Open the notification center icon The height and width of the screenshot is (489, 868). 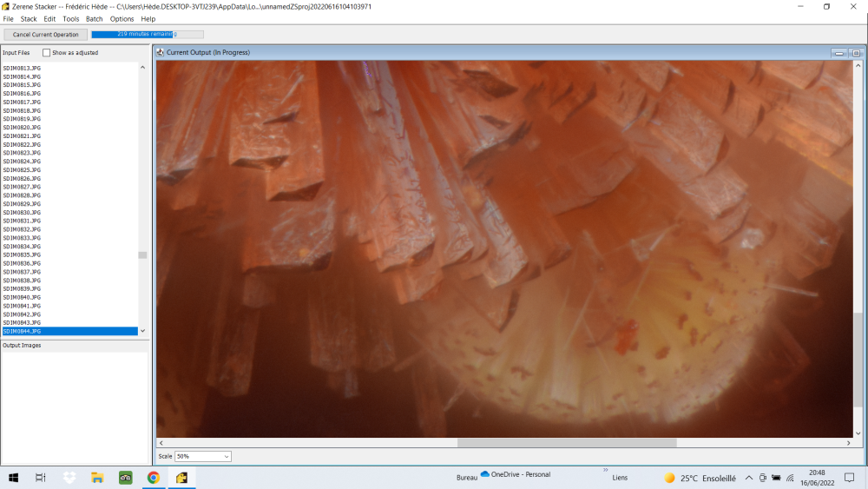pyautogui.click(x=849, y=478)
